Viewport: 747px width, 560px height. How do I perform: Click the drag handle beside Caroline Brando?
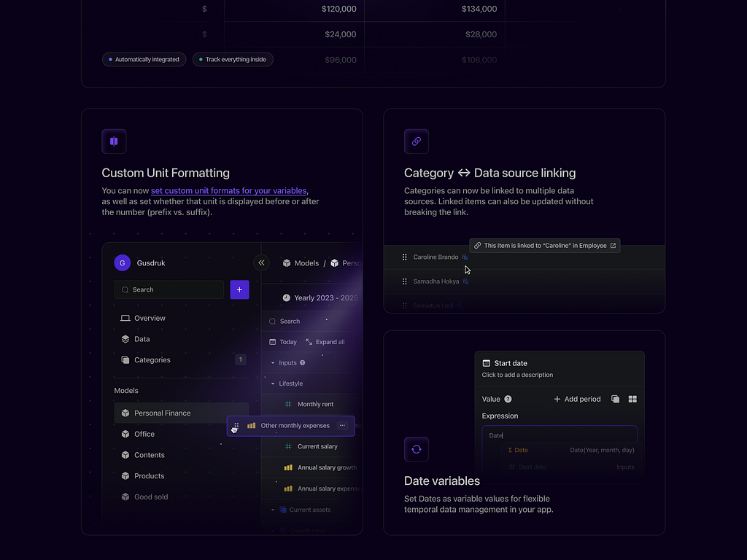[x=404, y=257]
